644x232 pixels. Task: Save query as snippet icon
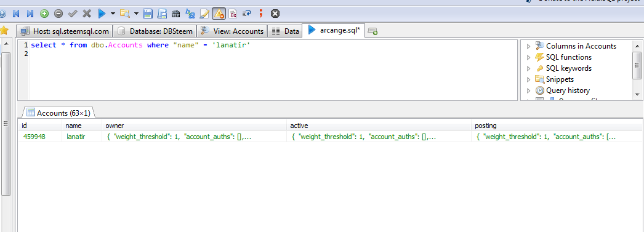click(163, 14)
